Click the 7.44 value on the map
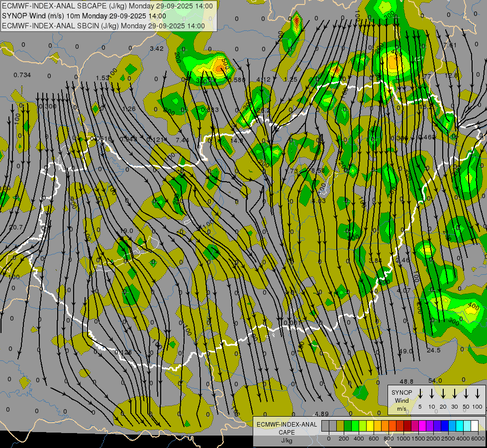Image resolution: width=487 pixels, height=448 pixels. (182, 140)
